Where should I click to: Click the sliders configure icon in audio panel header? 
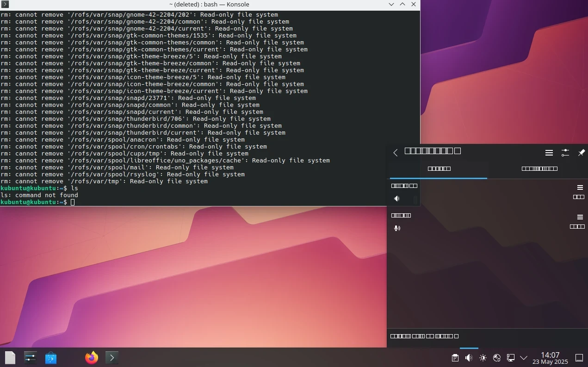point(565,153)
